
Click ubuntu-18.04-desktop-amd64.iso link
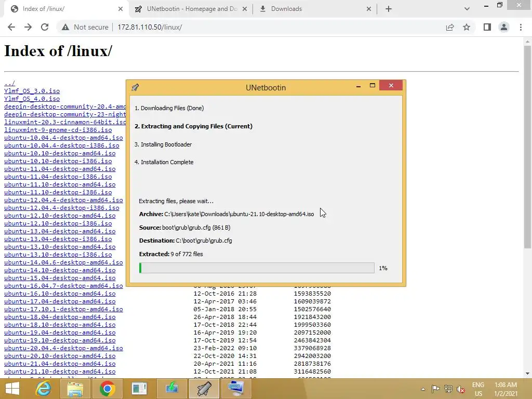click(60, 317)
